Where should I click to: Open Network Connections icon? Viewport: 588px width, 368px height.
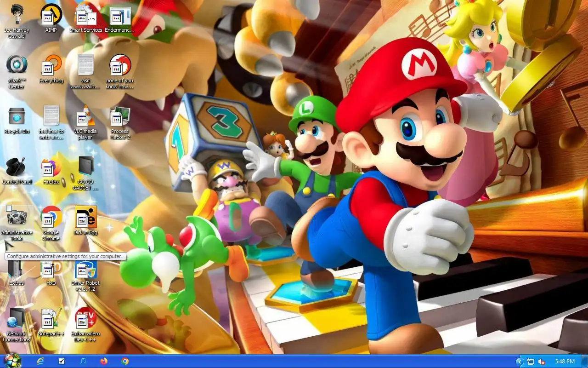17,324
